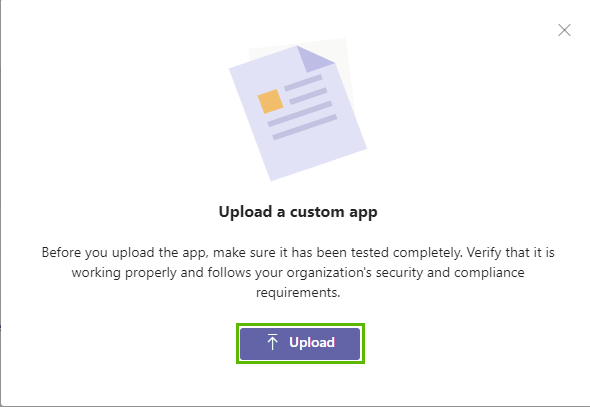Click the word "requirements." in the description
The width and height of the screenshot is (590, 407).
point(298,292)
